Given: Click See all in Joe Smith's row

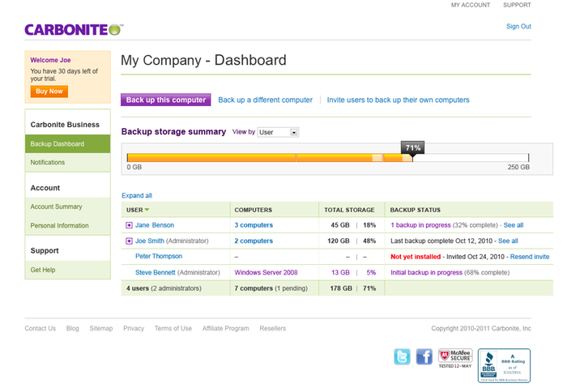Looking at the screenshot, I should 508,241.
